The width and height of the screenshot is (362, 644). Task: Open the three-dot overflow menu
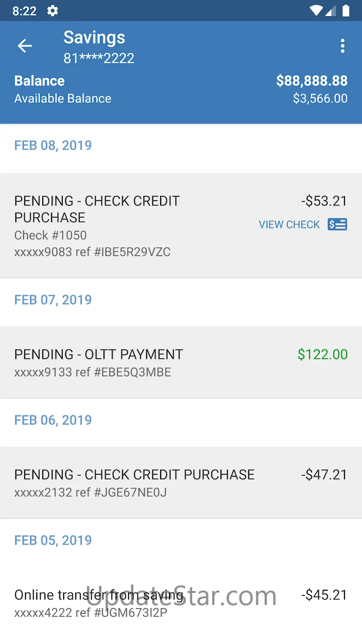pyautogui.click(x=343, y=46)
